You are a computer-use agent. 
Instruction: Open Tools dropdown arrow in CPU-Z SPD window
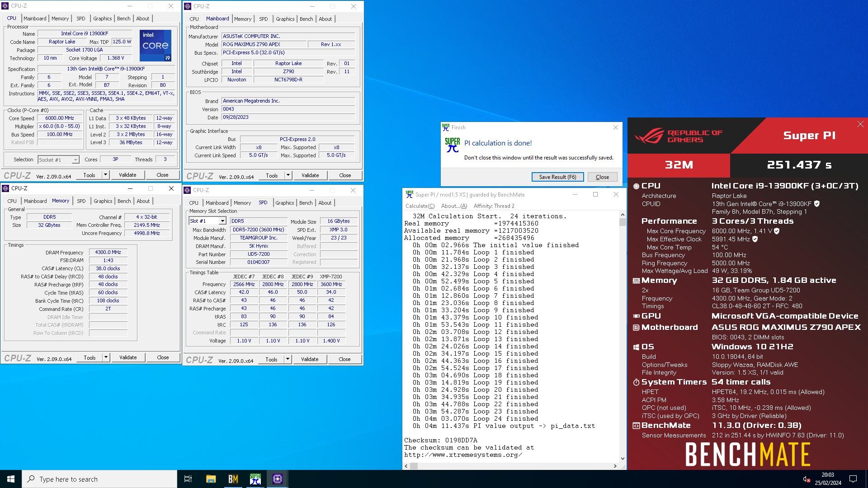pyautogui.click(x=288, y=359)
